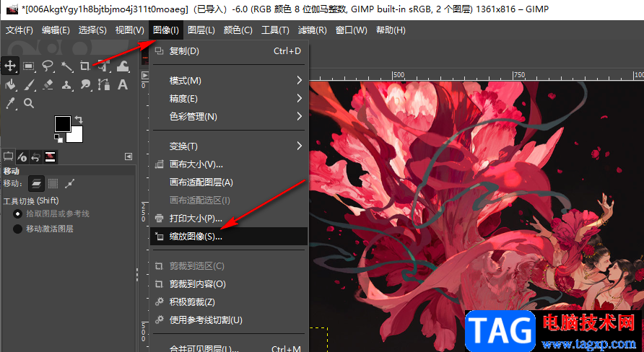Reset colors to default black and white
This screenshot has width=644, height=352.
tap(58, 138)
